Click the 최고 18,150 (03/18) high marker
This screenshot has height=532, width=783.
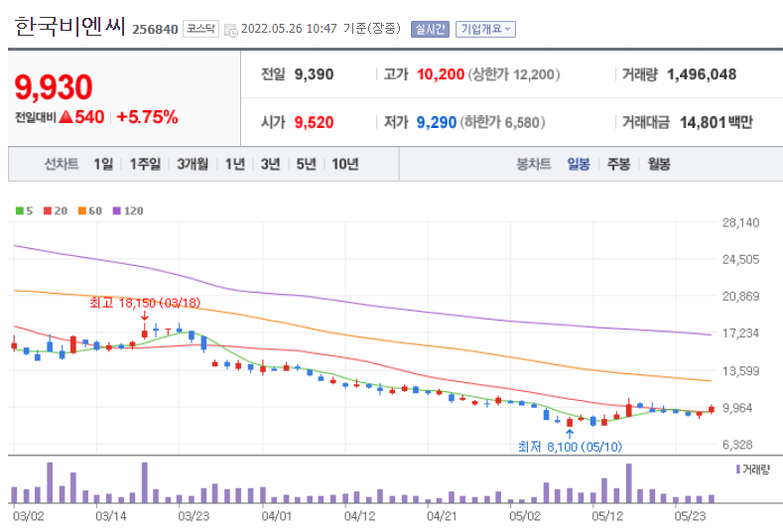click(x=145, y=303)
